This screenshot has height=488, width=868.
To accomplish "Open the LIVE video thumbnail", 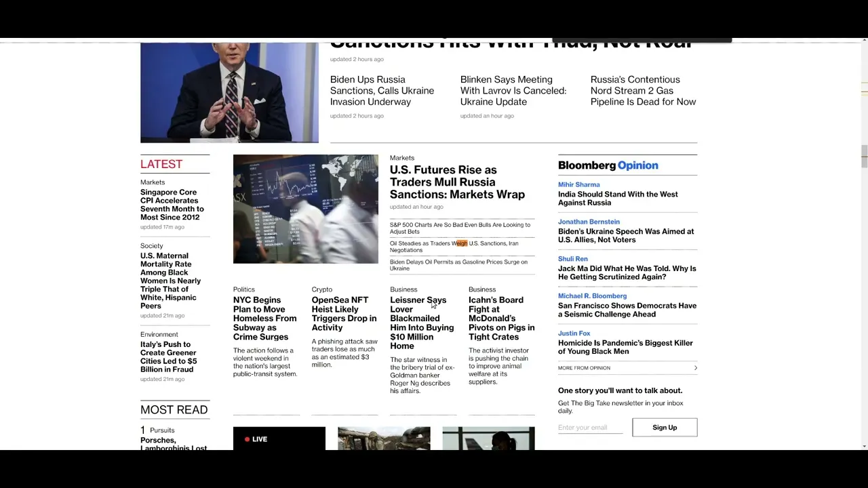I will 279,438.
